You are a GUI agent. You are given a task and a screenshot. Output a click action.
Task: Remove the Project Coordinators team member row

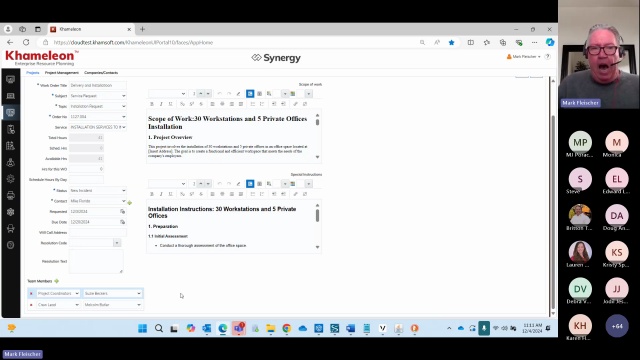point(31,293)
